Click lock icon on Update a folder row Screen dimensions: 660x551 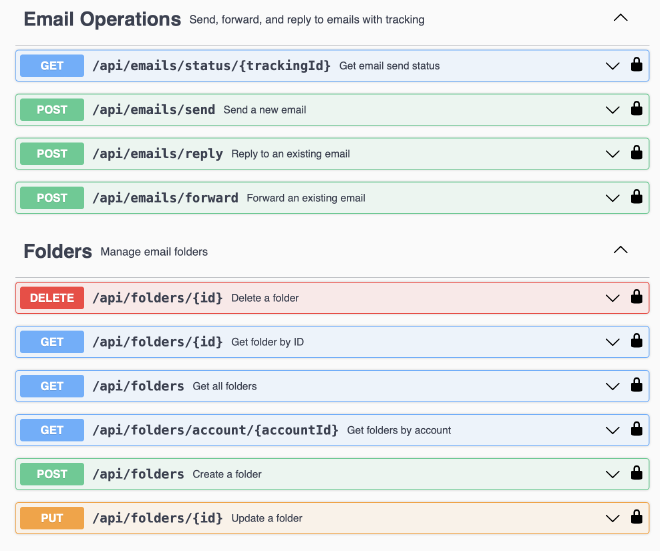point(636,517)
